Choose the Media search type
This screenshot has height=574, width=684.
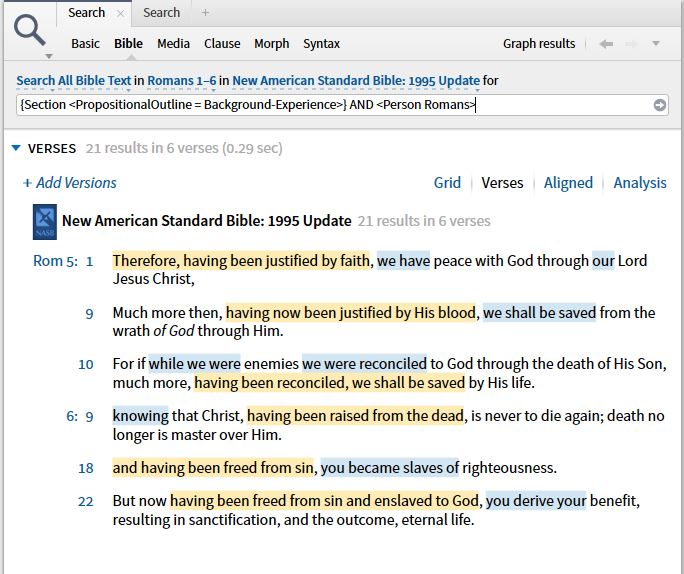coord(173,44)
